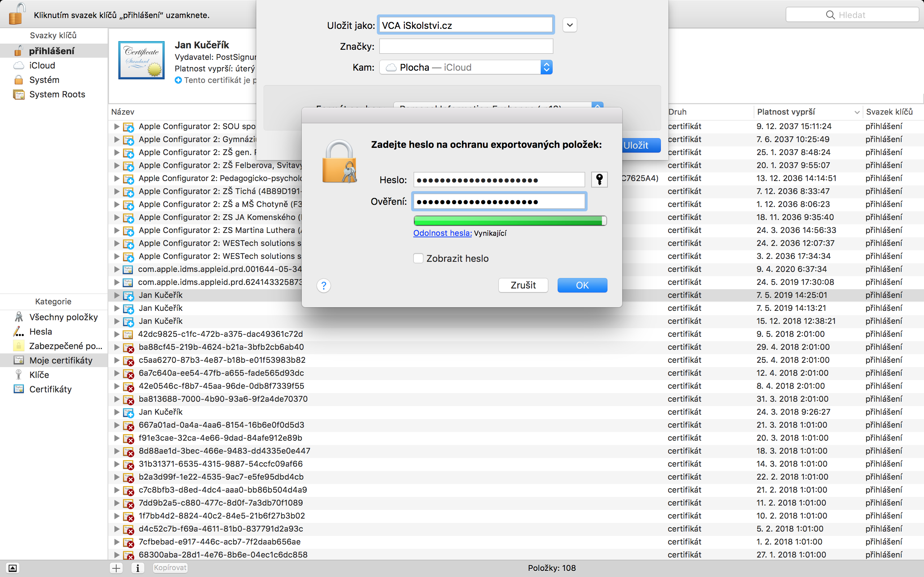Select the Všechny položky category
This screenshot has height=577, width=924.
64,317
